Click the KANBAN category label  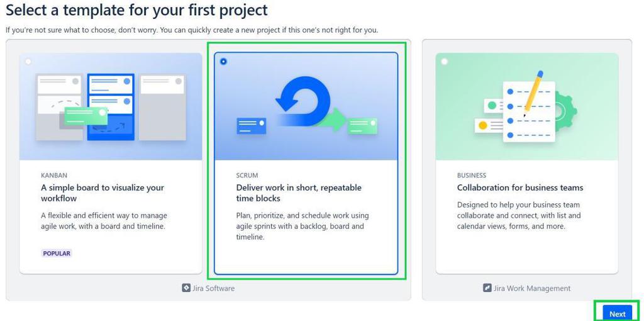click(x=54, y=176)
